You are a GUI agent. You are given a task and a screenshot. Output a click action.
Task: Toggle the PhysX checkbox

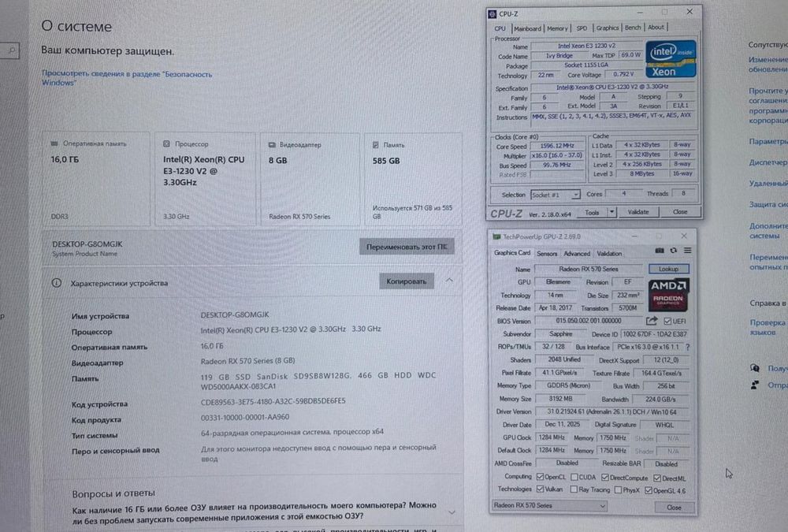tap(618, 489)
